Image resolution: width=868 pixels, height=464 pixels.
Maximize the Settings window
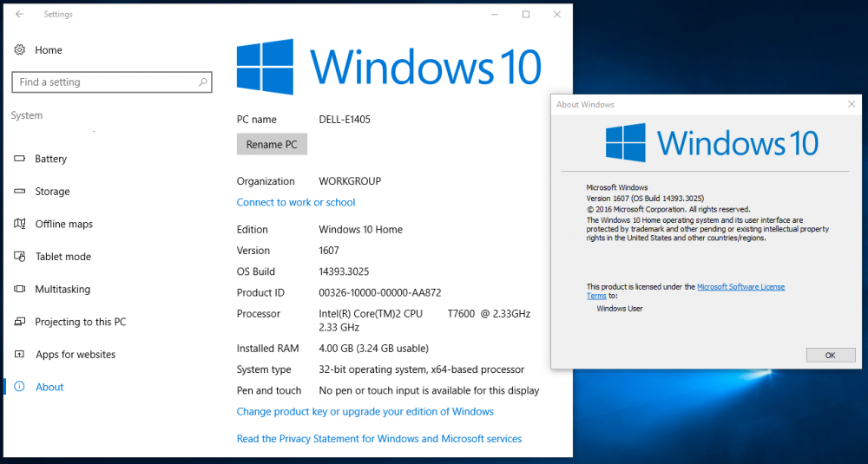(526, 15)
